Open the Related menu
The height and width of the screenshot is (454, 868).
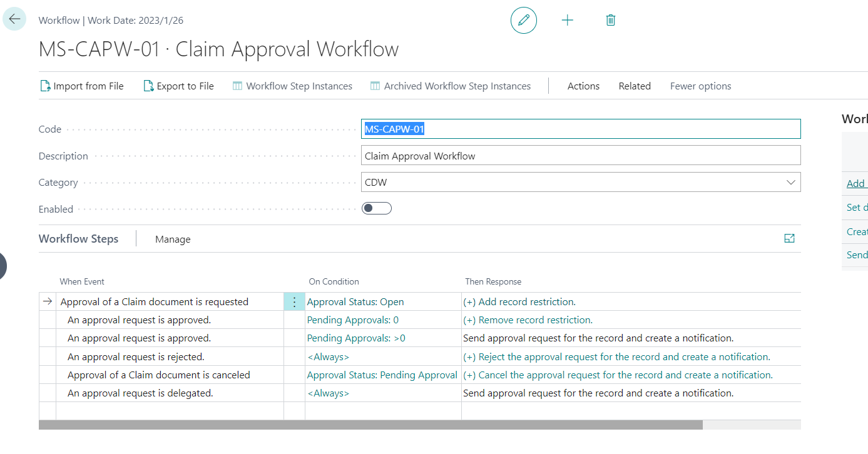[634, 86]
